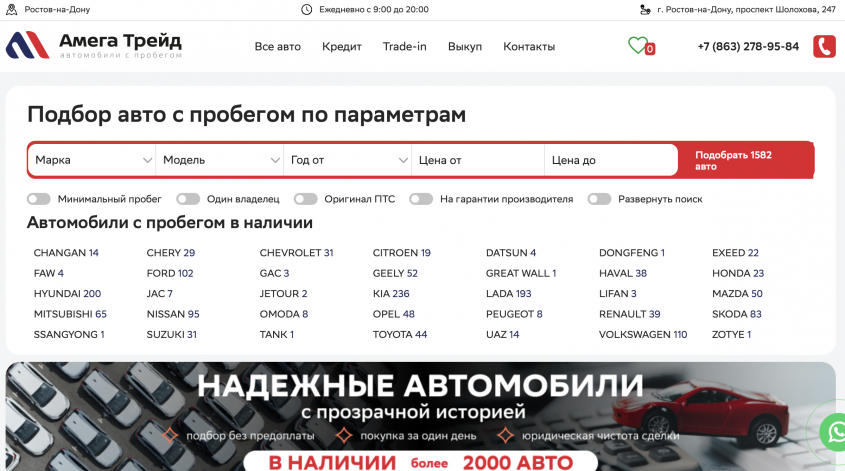Click the location icon by address

[x=645, y=9]
